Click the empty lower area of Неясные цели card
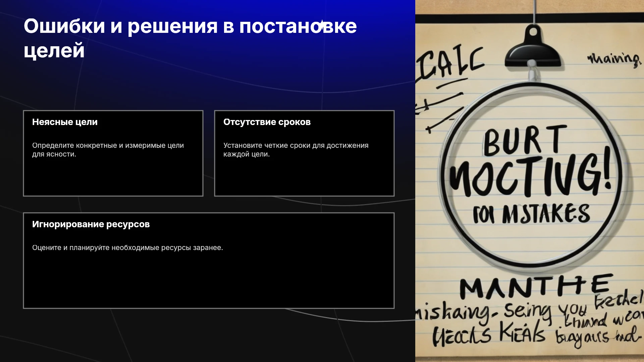The image size is (644, 362). (113, 178)
